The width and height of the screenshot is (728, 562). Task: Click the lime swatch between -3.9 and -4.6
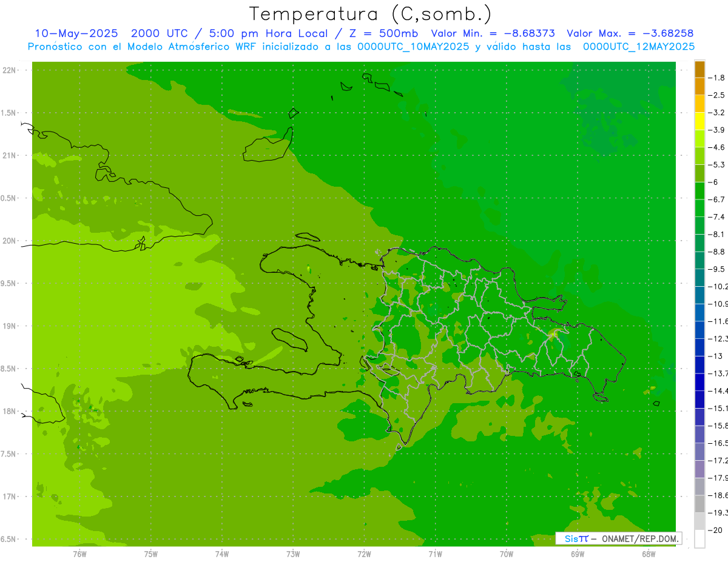tap(699, 139)
